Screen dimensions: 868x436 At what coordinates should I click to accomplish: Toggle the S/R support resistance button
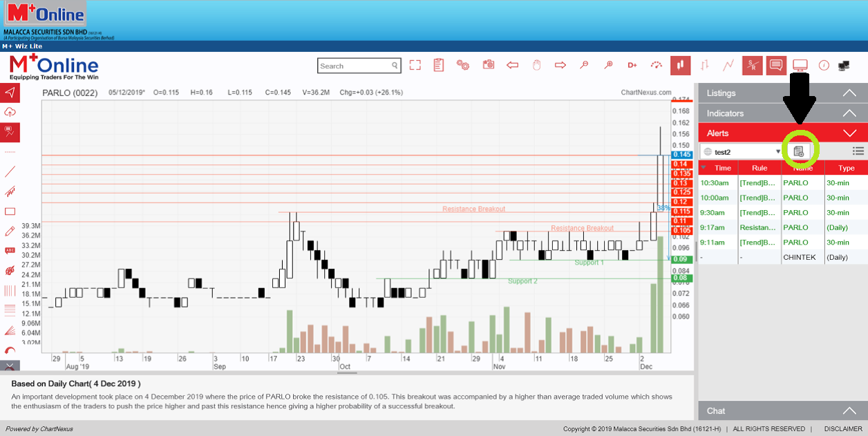(x=752, y=65)
